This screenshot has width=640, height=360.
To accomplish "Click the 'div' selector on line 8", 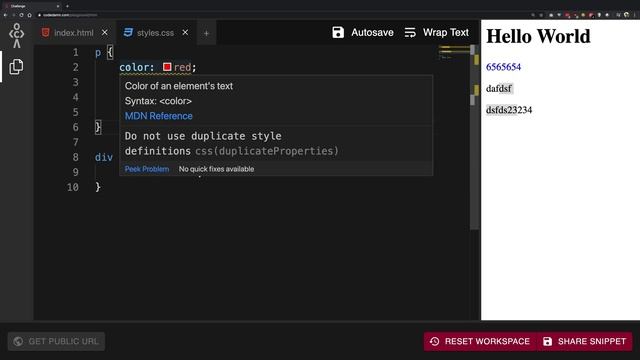I will (x=104, y=157).
